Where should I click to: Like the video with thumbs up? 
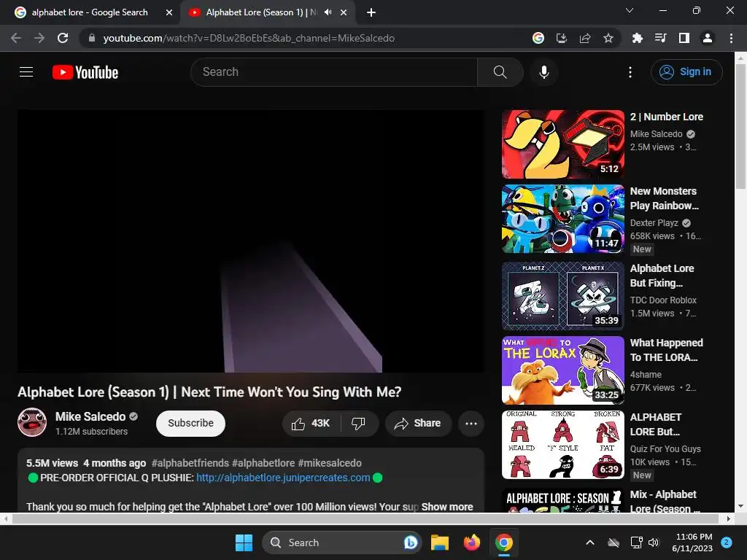click(x=311, y=424)
